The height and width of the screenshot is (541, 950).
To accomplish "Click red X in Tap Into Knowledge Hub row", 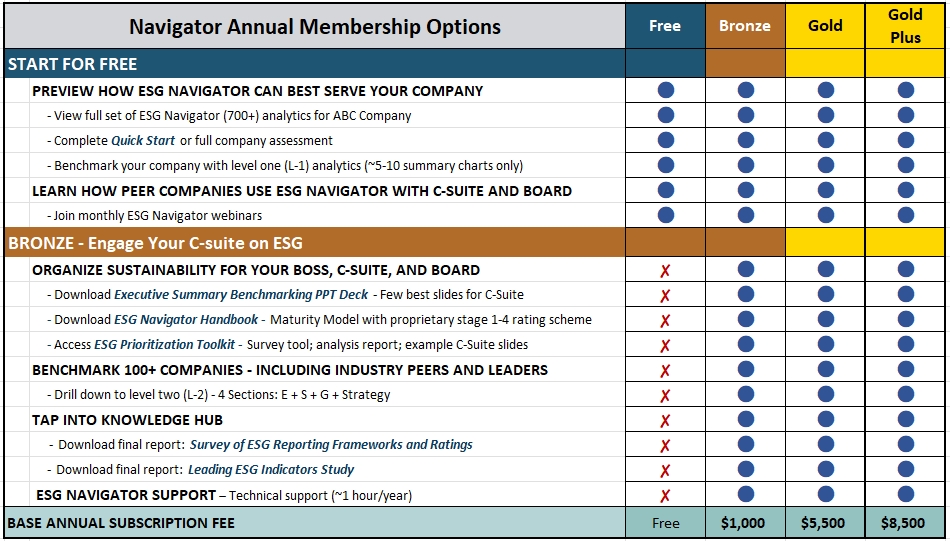I will point(665,420).
